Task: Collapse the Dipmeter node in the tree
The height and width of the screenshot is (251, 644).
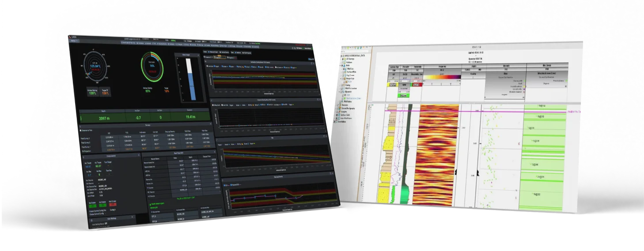Action: [x=340, y=92]
